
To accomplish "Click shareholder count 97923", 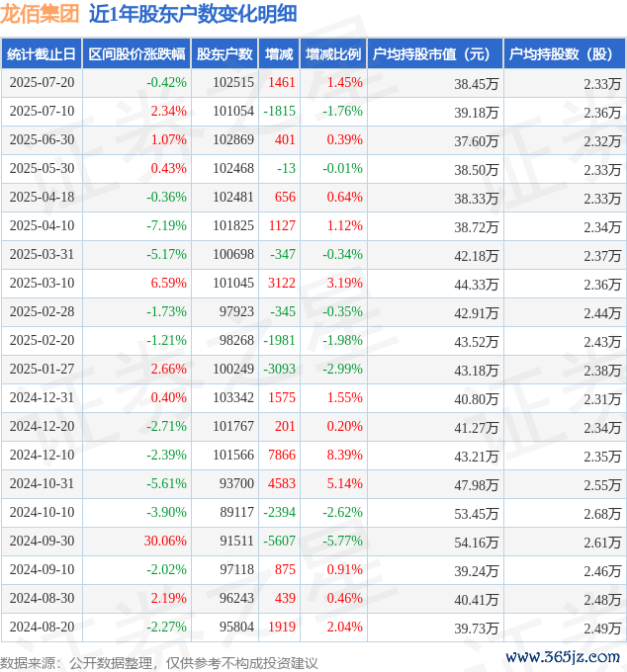I will pyautogui.click(x=236, y=311).
